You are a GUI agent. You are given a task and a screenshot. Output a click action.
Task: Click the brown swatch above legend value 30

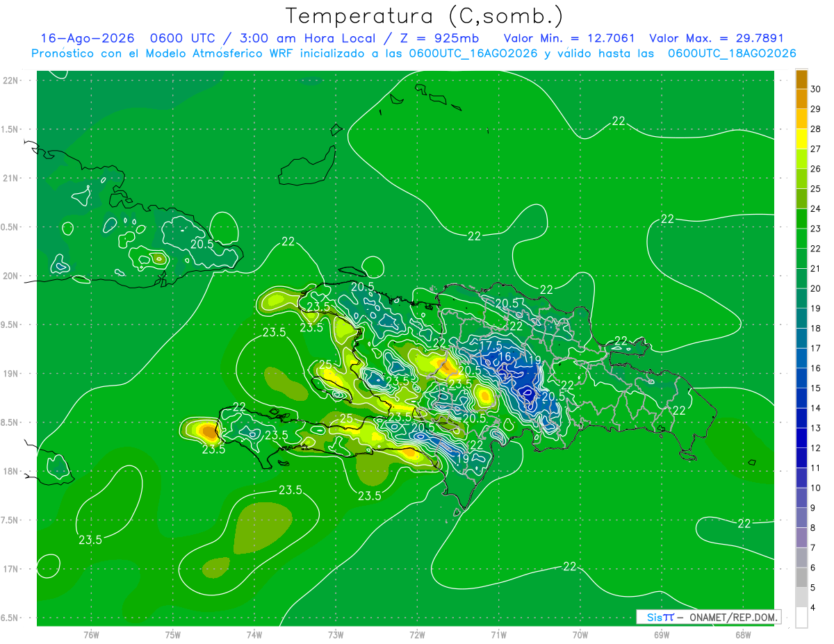tap(801, 80)
